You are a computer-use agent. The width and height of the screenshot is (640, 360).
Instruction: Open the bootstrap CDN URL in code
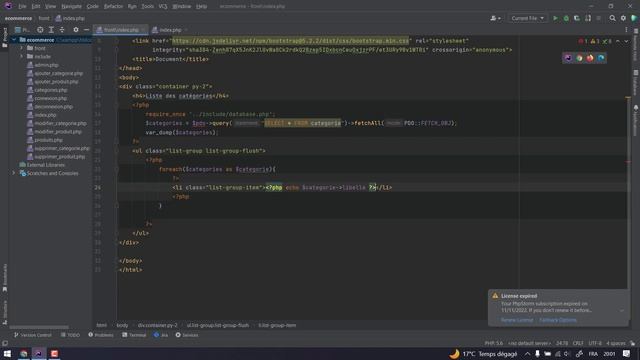(290, 41)
